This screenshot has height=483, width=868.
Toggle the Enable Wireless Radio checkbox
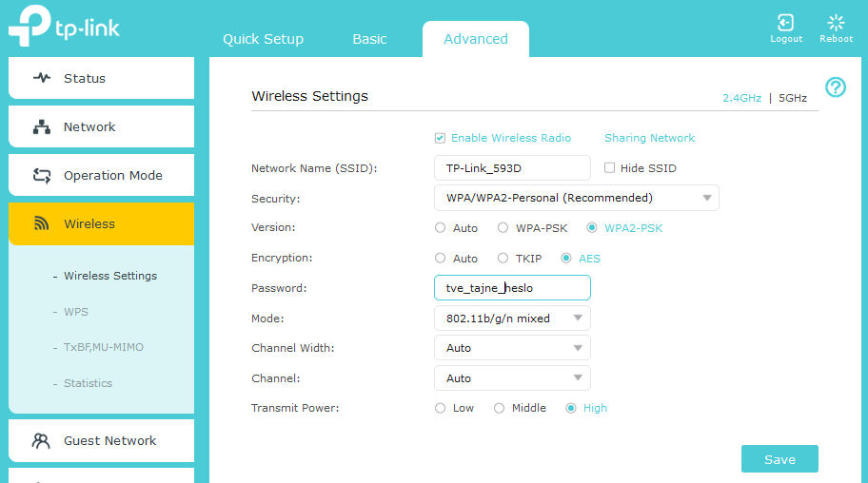[440, 138]
